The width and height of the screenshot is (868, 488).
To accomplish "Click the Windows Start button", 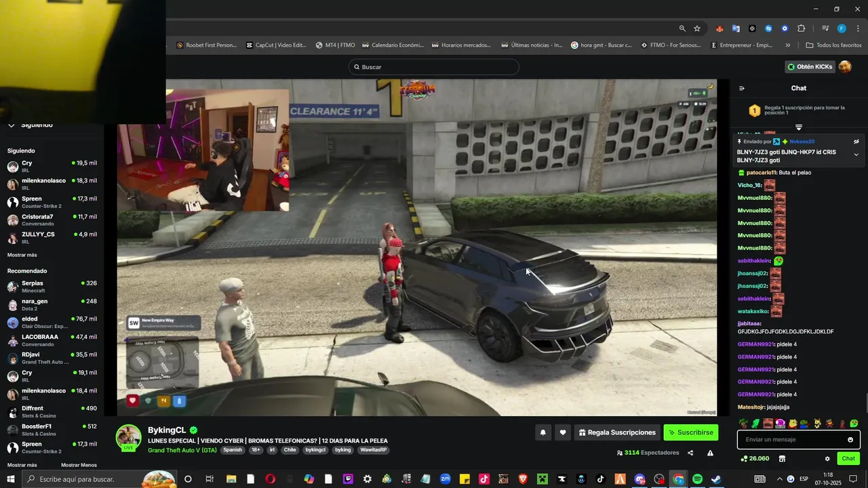I will (12, 479).
